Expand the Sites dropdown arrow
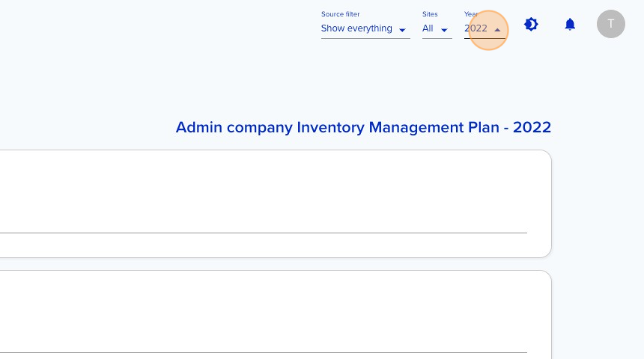 (x=444, y=29)
